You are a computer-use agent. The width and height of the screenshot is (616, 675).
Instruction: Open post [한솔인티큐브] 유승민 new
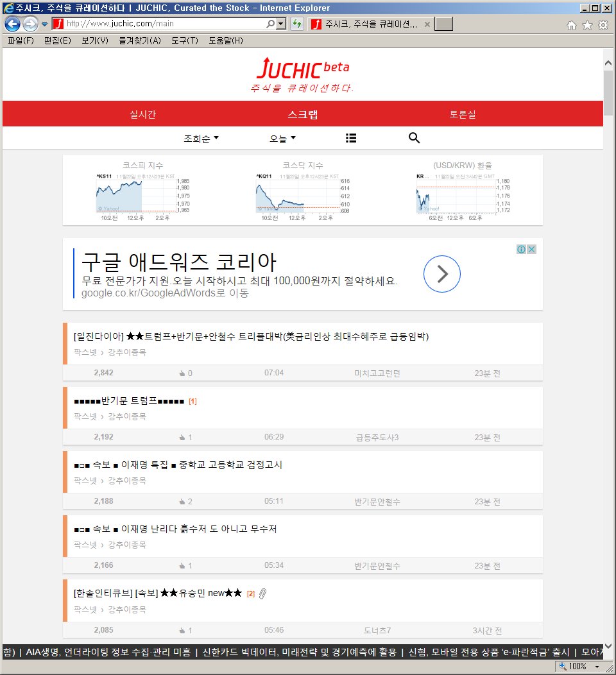158,594
